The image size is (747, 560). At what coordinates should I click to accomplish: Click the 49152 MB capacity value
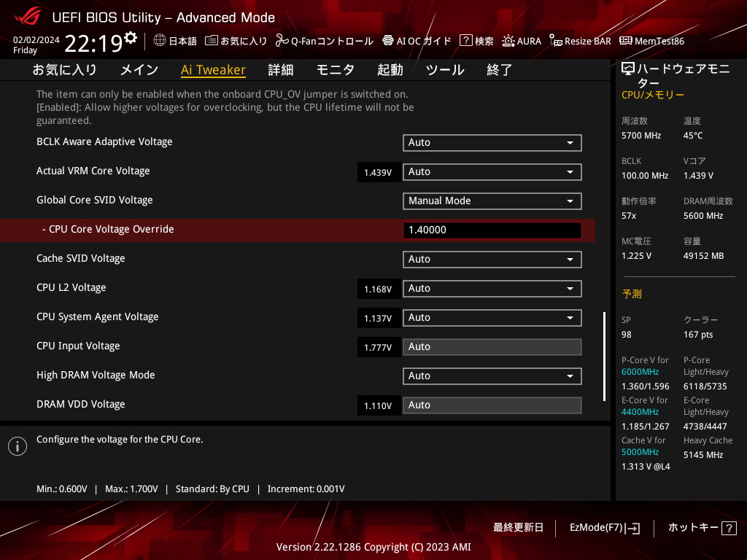tap(703, 256)
